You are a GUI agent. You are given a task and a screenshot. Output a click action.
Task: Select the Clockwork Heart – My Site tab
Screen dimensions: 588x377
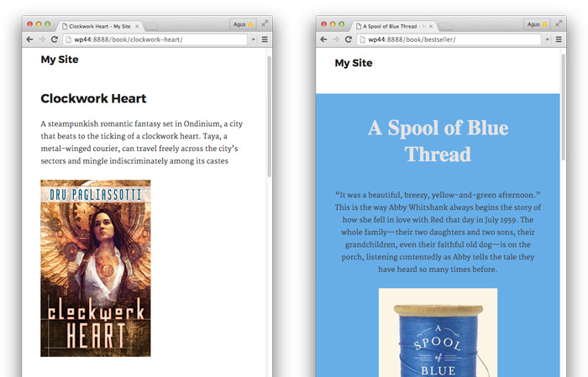coord(99,26)
